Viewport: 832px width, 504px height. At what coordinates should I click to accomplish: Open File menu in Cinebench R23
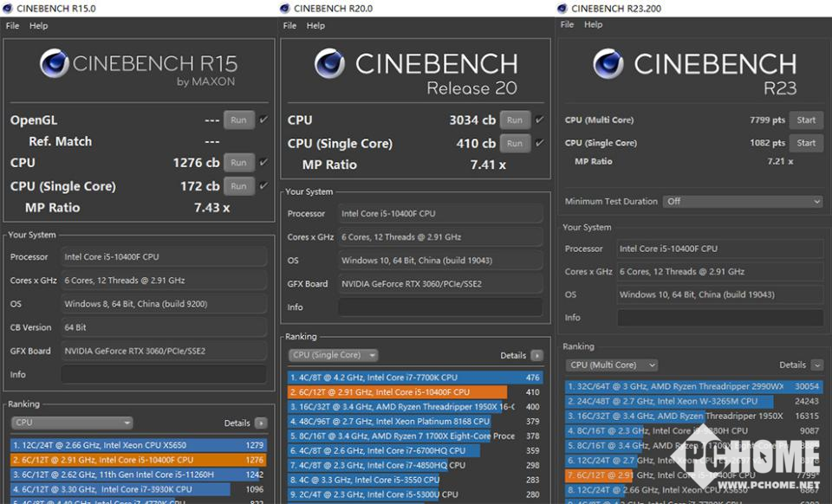(567, 24)
